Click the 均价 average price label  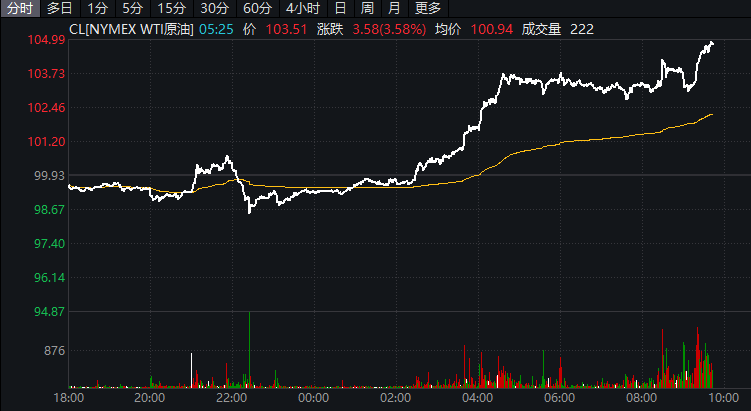point(449,29)
